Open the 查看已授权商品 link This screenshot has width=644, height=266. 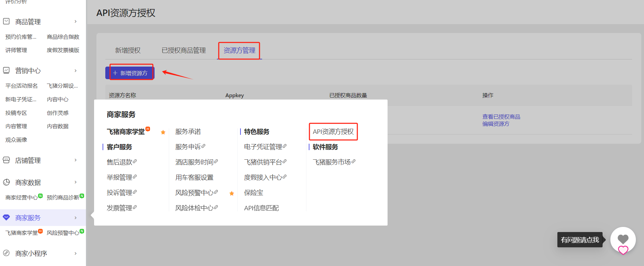[x=501, y=117]
